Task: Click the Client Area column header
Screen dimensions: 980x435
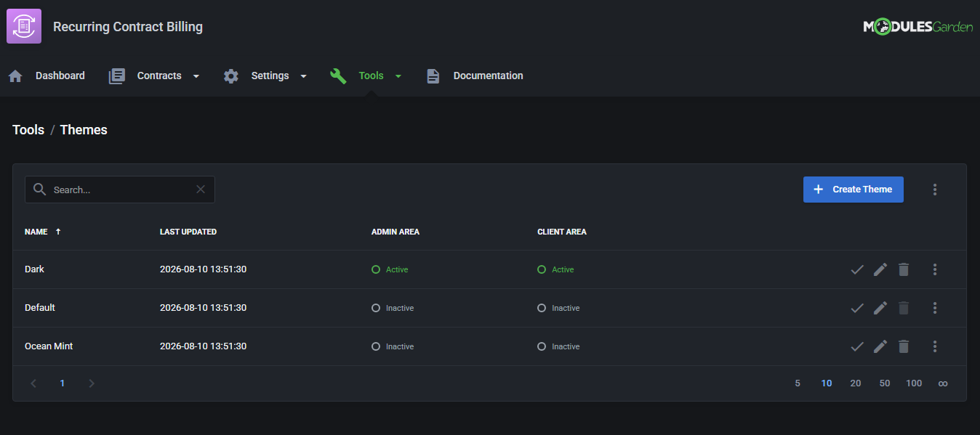Action: tap(562, 232)
